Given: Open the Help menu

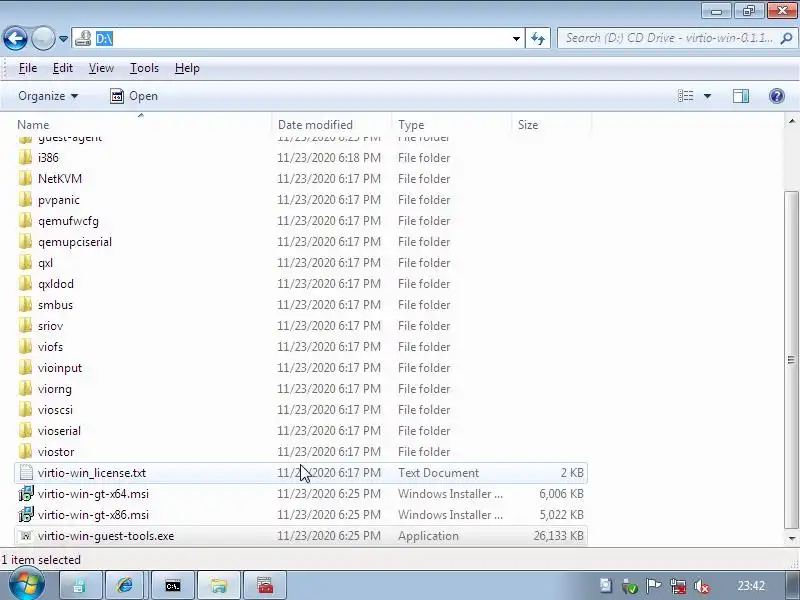Looking at the screenshot, I should [187, 68].
